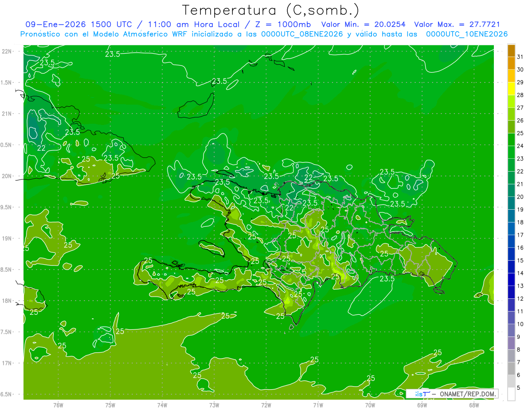Click the '21N' latitude axis label
532x411 pixels.
[x=7, y=114]
